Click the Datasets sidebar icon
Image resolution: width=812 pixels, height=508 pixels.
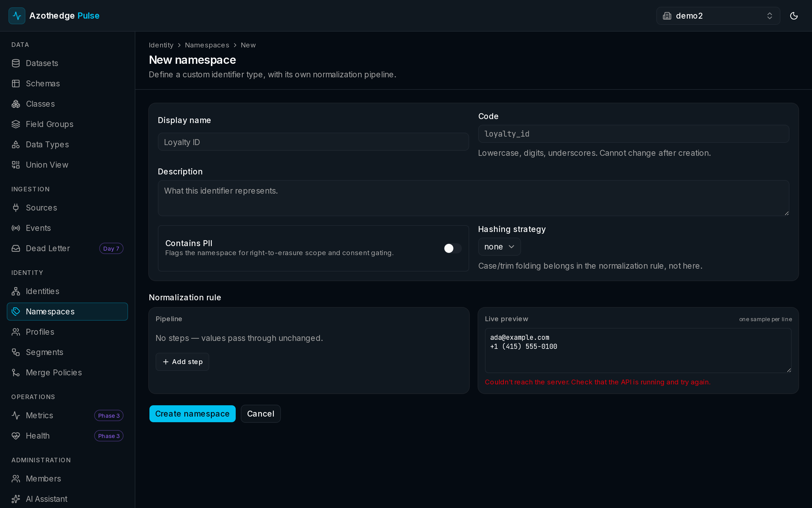point(16,63)
